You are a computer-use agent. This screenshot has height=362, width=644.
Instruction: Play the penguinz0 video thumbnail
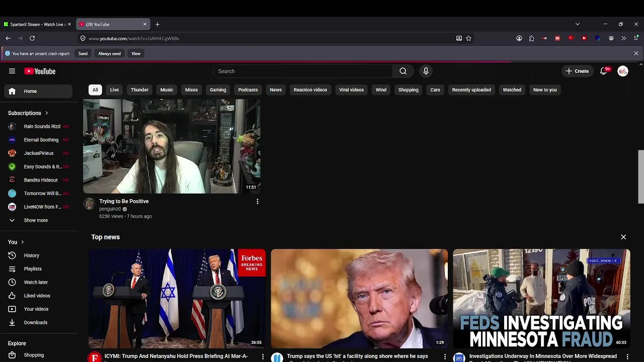pos(172,146)
